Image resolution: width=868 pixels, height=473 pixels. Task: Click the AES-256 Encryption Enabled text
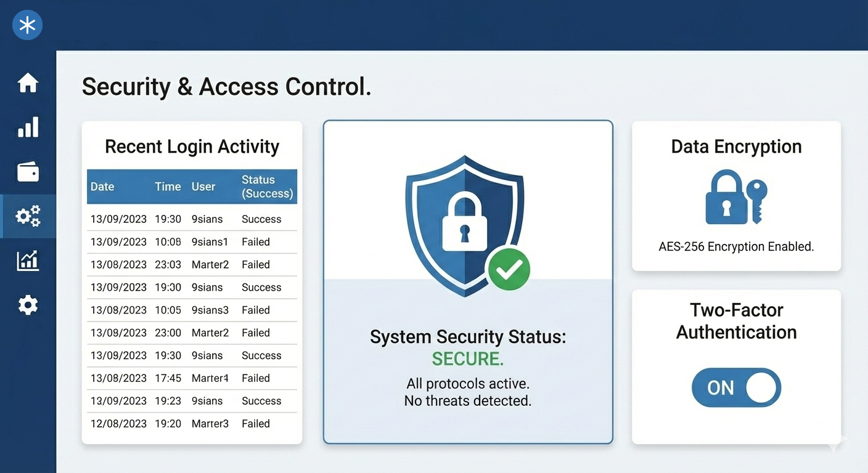(736, 247)
